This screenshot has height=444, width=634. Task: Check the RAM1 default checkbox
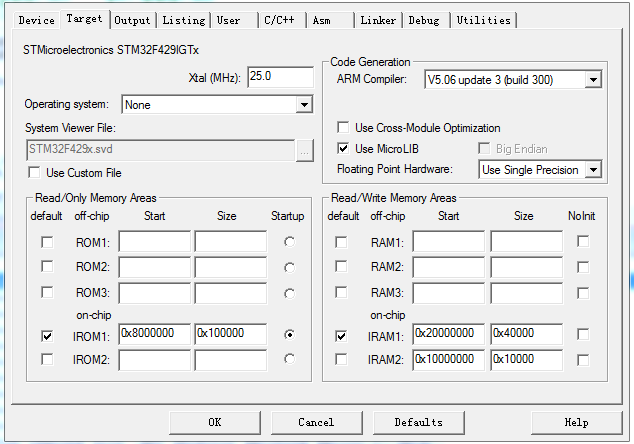coord(341,242)
